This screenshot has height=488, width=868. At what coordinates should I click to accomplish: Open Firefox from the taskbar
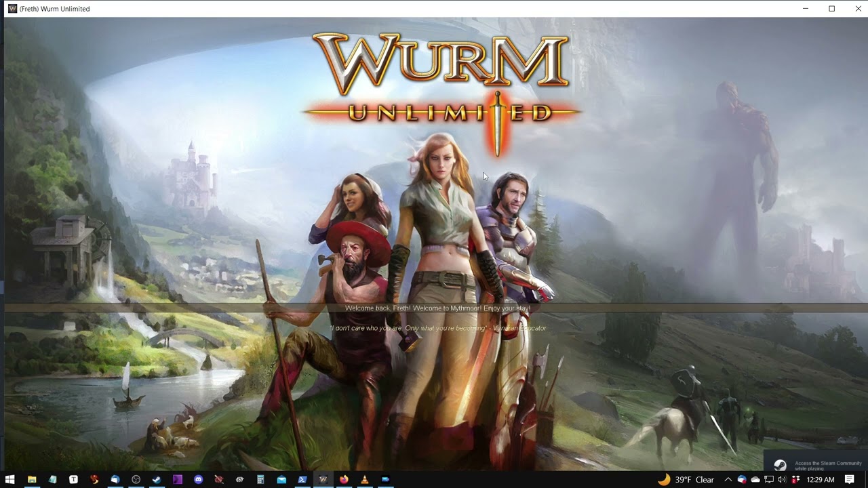coord(344,479)
